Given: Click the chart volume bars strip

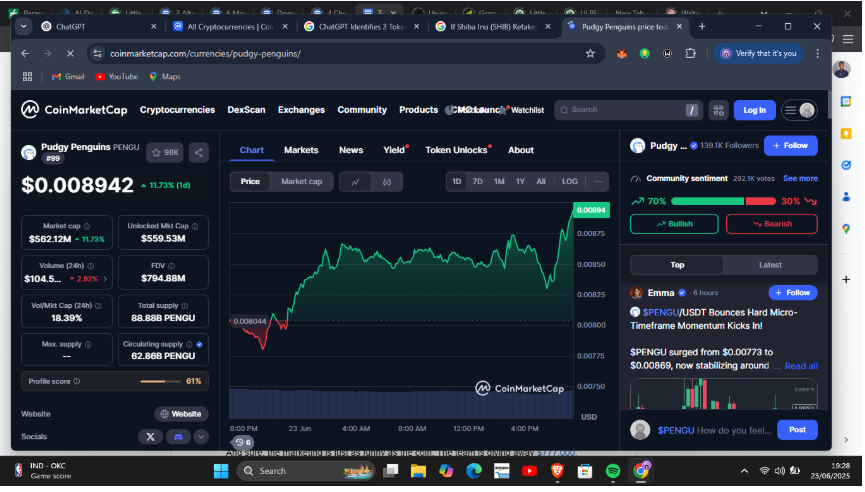Looking at the screenshot, I should (402, 404).
